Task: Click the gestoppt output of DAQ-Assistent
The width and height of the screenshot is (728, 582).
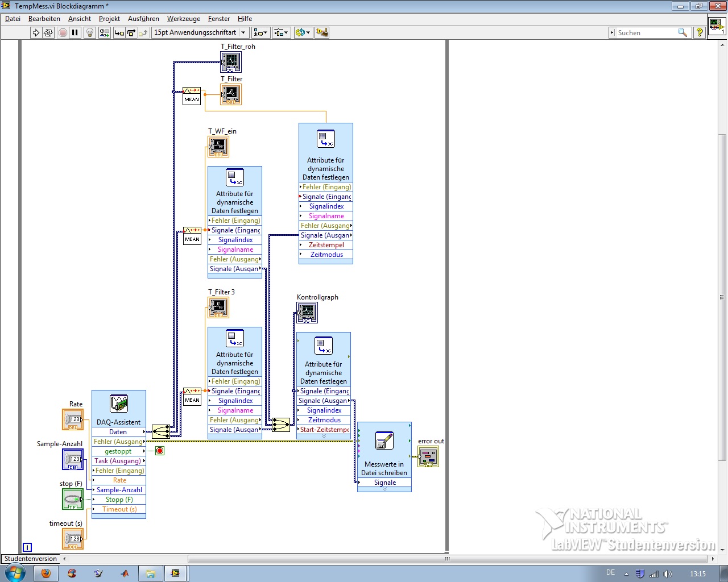Action: [119, 451]
